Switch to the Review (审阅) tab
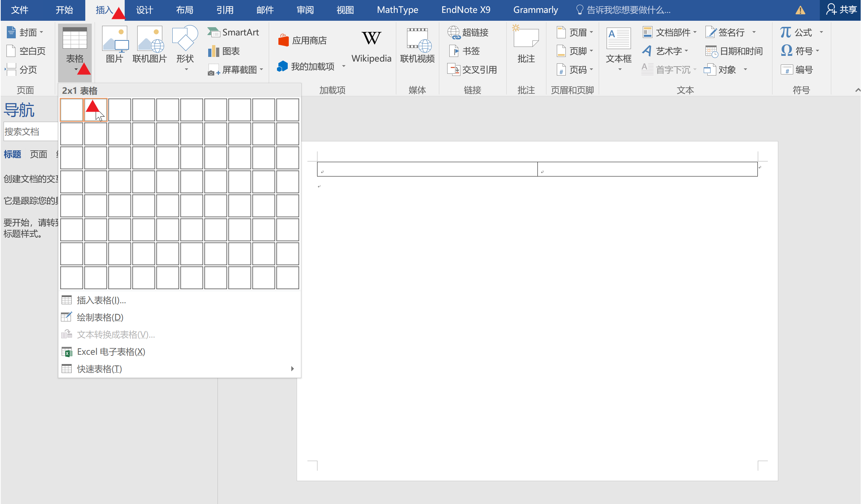This screenshot has width=861, height=504. click(x=305, y=10)
